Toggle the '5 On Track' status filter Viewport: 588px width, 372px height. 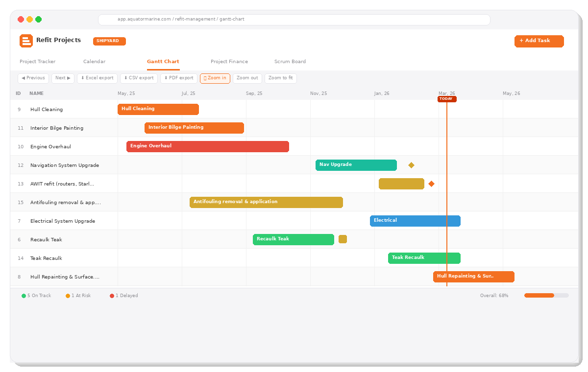click(x=36, y=295)
